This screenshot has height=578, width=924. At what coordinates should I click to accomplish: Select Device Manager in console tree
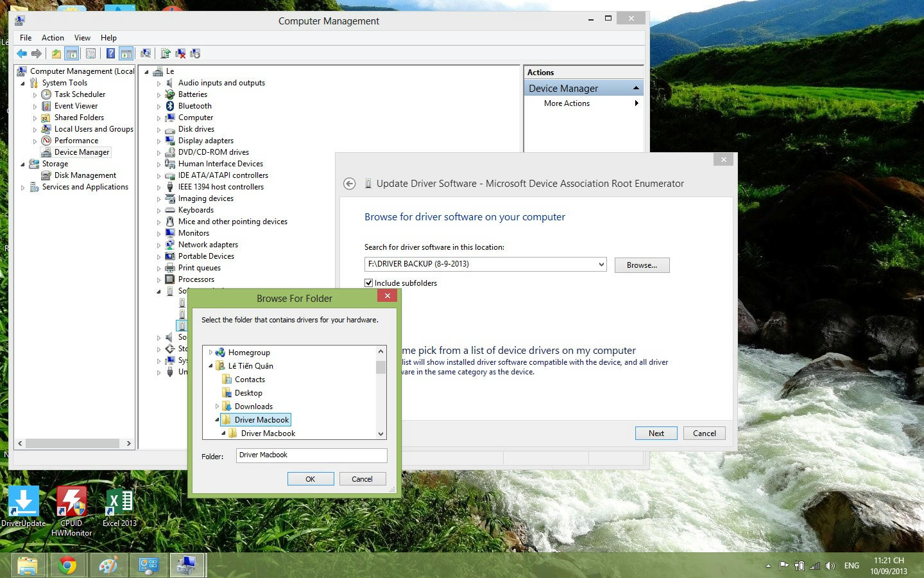81,152
